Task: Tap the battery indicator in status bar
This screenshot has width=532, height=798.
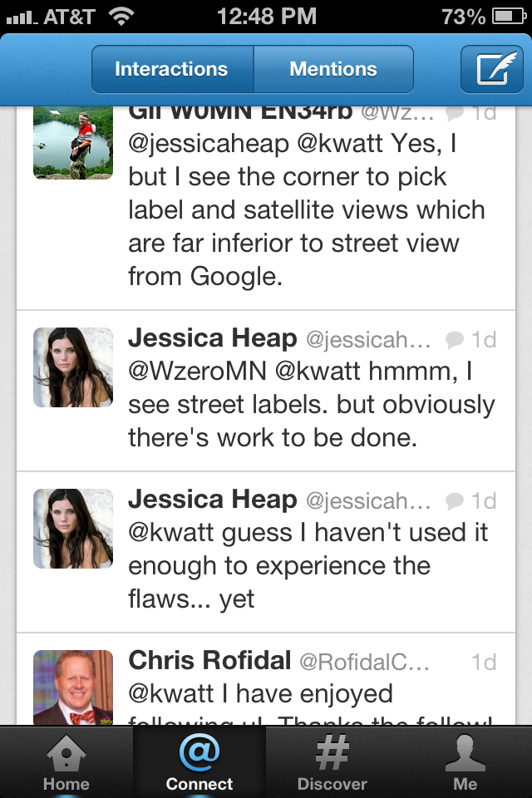Action: point(509,17)
